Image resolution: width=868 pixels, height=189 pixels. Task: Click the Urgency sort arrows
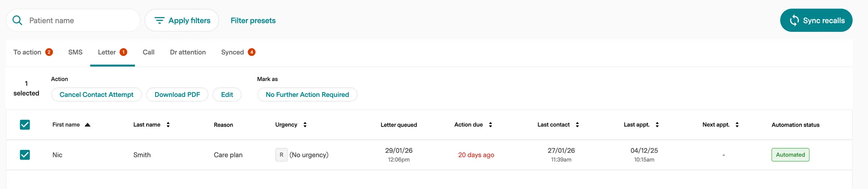(x=305, y=125)
